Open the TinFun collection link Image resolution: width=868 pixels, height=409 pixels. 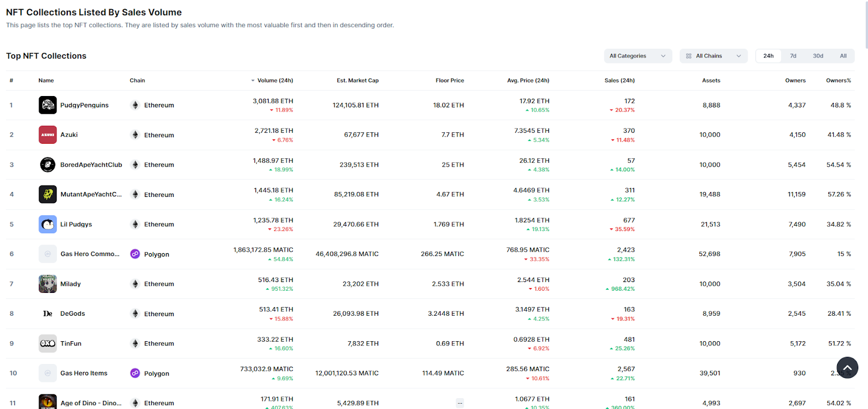click(x=71, y=343)
